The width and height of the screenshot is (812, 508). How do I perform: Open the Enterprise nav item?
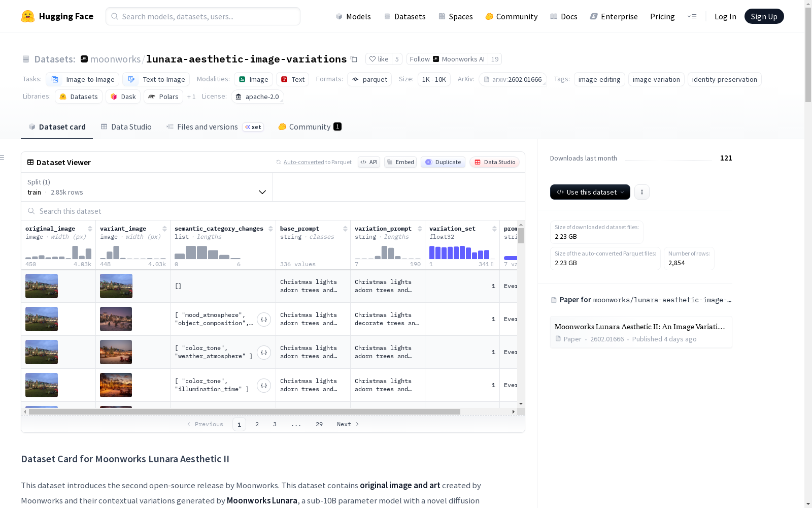614,16
